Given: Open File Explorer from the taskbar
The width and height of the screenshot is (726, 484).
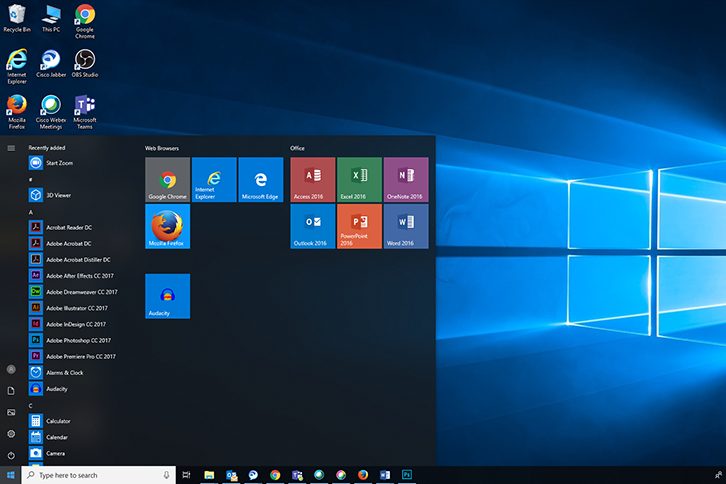Looking at the screenshot, I should (209, 475).
